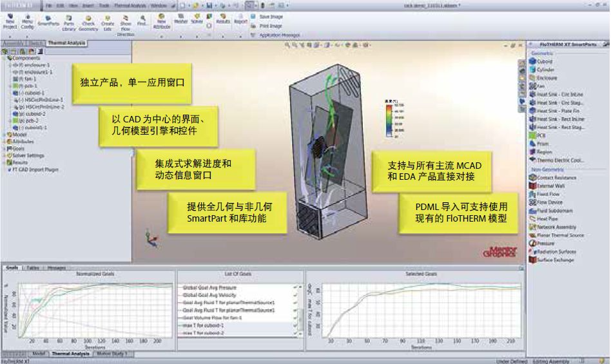611x364 pixels.
Task: Toggle max T for cuboid-1 checkmark
Action: 295,325
